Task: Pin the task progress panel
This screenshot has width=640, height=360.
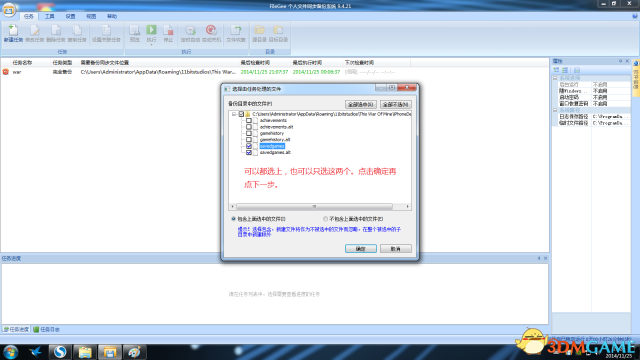Action: 539,258
